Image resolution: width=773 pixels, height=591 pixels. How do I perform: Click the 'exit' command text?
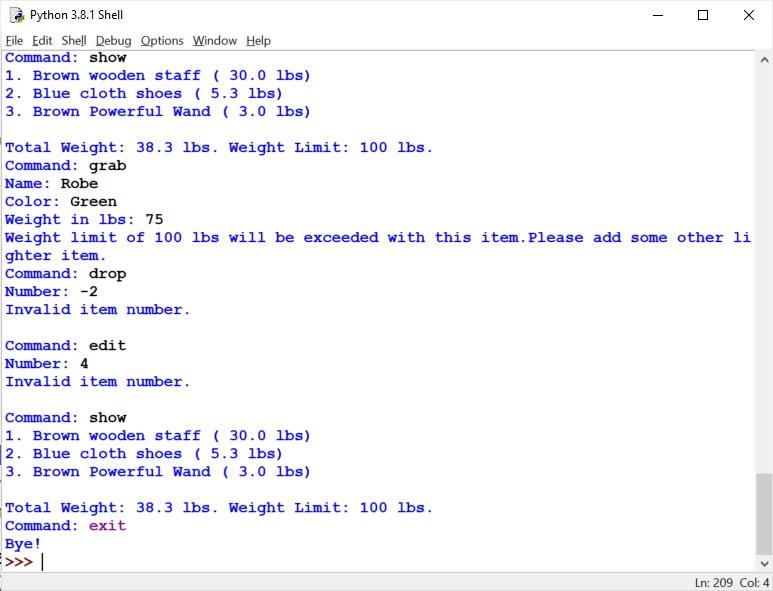click(x=107, y=526)
